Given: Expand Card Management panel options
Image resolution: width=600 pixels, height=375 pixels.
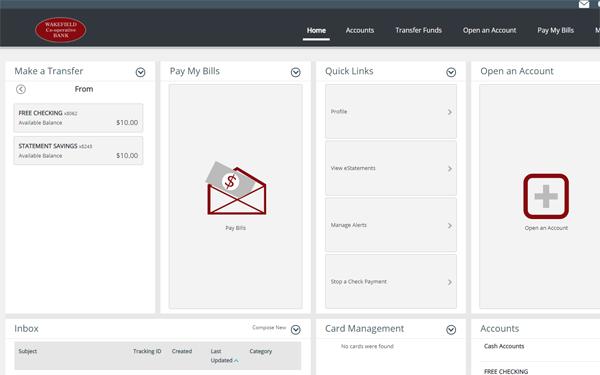Looking at the screenshot, I should pyautogui.click(x=451, y=330).
